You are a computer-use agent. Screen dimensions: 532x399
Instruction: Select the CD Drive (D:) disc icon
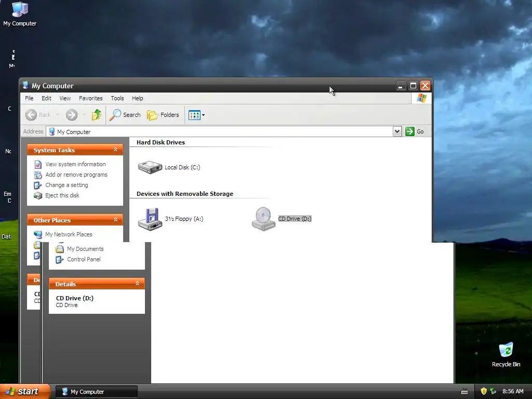(263, 219)
